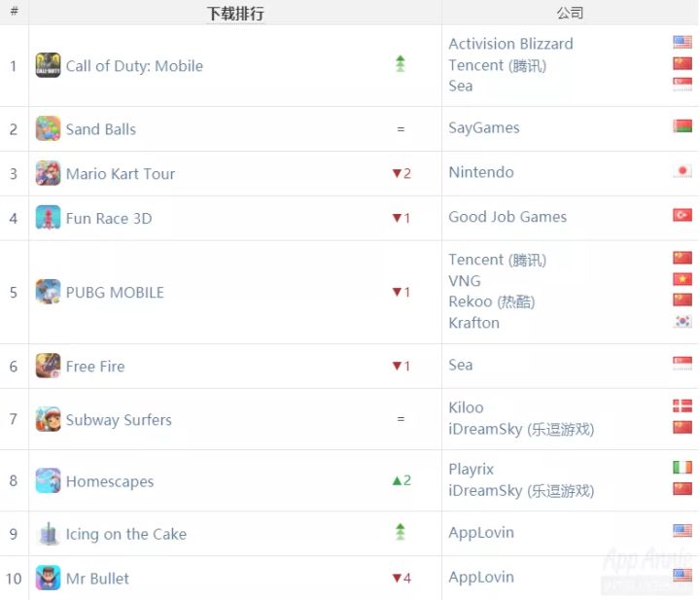The width and height of the screenshot is (700, 600).
Task: Sort by the 下载排行 column header
Action: point(235,14)
